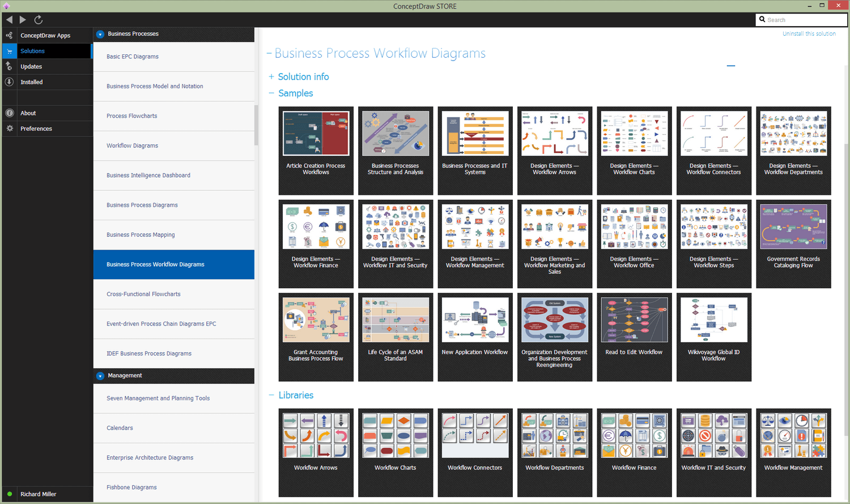Viewport: 850px width, 504px height.
Task: Open the Workflow Arrows library
Action: (x=316, y=452)
